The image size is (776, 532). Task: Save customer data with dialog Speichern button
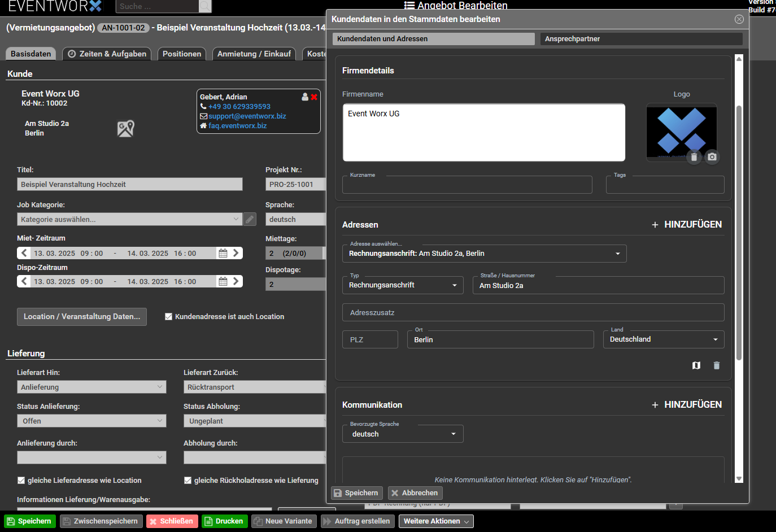357,493
